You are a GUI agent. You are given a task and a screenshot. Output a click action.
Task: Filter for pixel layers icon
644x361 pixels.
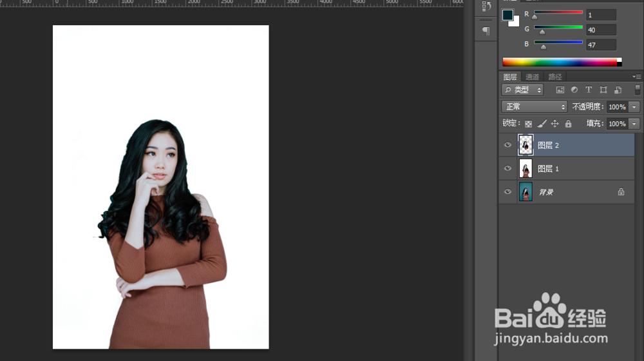[x=560, y=90]
